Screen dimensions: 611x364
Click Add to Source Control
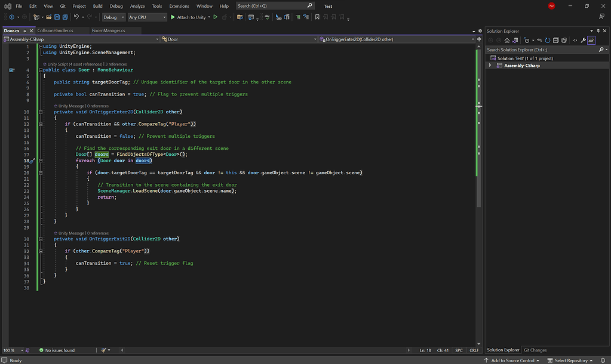point(512,360)
